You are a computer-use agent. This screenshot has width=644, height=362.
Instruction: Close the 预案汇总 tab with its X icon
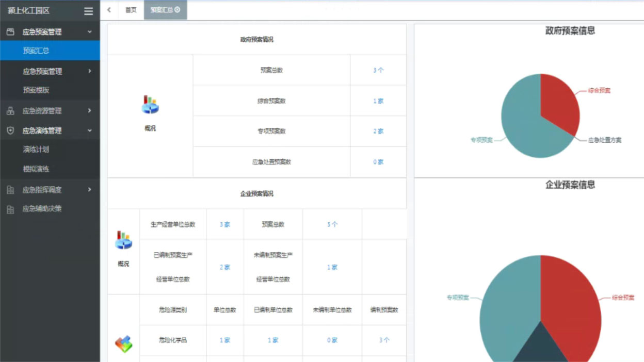tap(178, 10)
